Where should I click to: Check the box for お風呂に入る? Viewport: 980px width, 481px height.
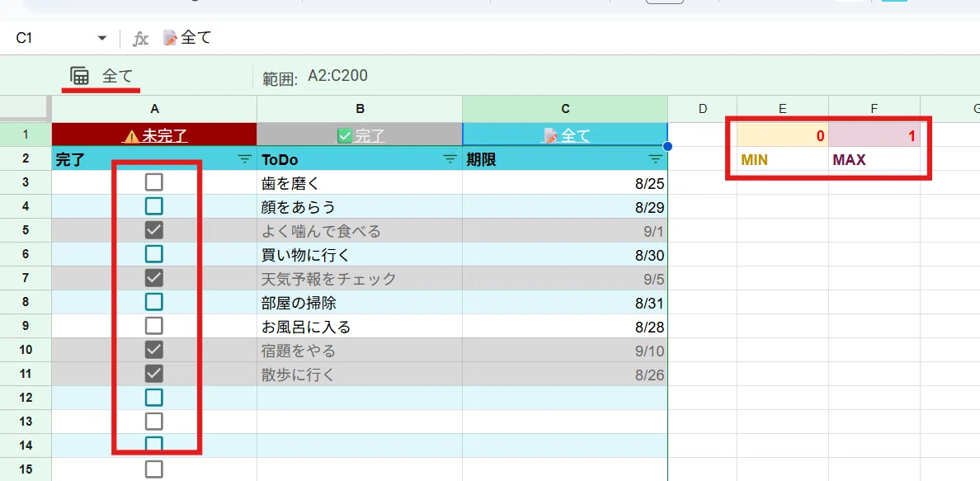pyautogui.click(x=153, y=326)
